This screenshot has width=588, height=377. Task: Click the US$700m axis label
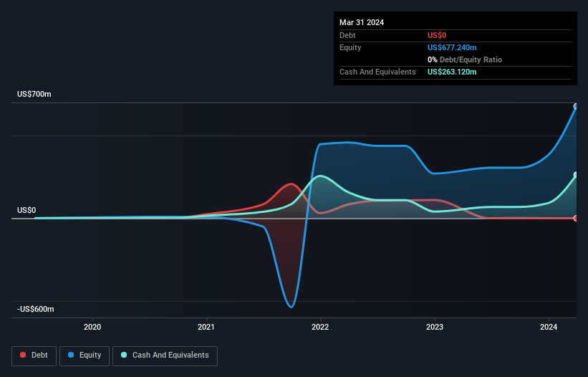pyautogui.click(x=34, y=94)
